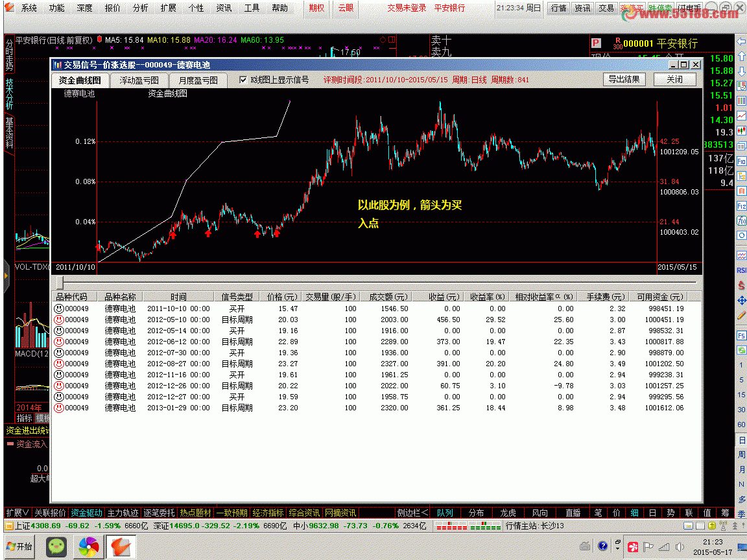Open the 分析 menu

[x=140, y=8]
